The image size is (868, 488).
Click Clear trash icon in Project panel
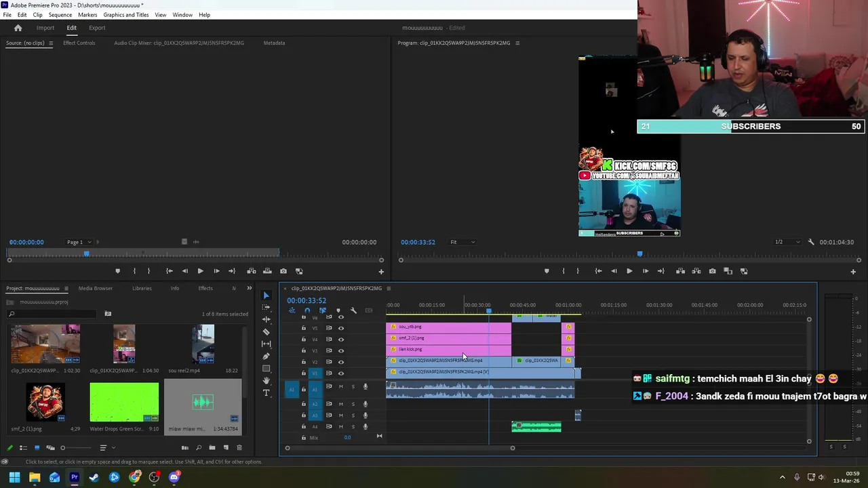pyautogui.click(x=239, y=447)
